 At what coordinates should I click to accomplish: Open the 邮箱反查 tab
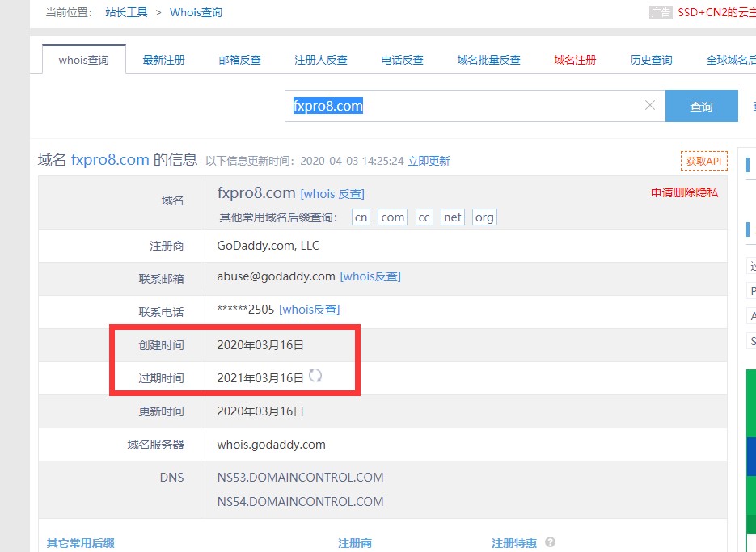[x=239, y=60]
